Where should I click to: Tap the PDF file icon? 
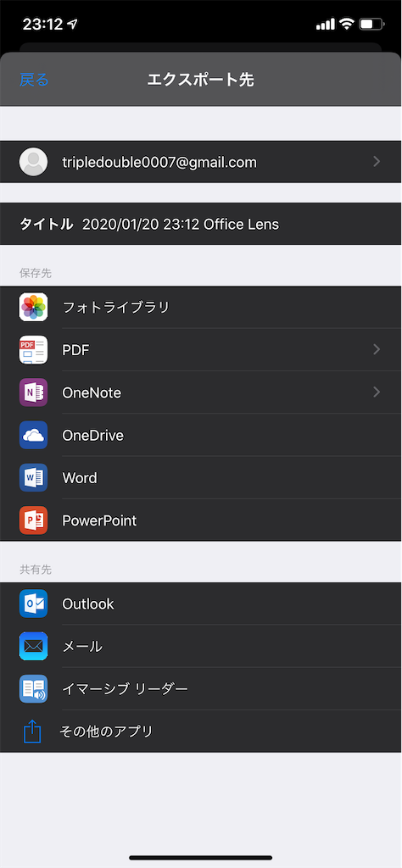pos(33,350)
